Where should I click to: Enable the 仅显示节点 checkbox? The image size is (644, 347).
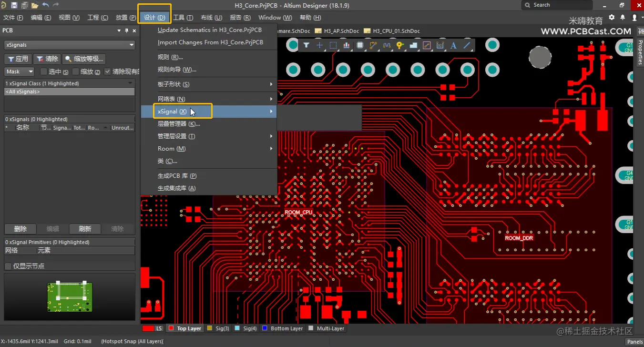(8, 266)
